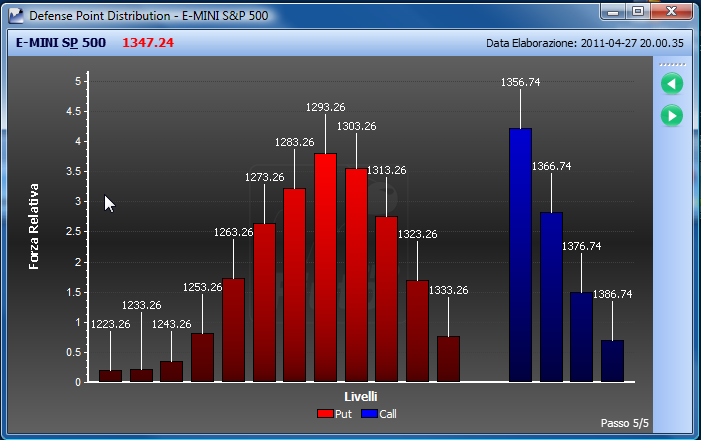This screenshot has width=701, height=440.
Task: Click the E-MINI SP 500 label
Action: click(61, 42)
